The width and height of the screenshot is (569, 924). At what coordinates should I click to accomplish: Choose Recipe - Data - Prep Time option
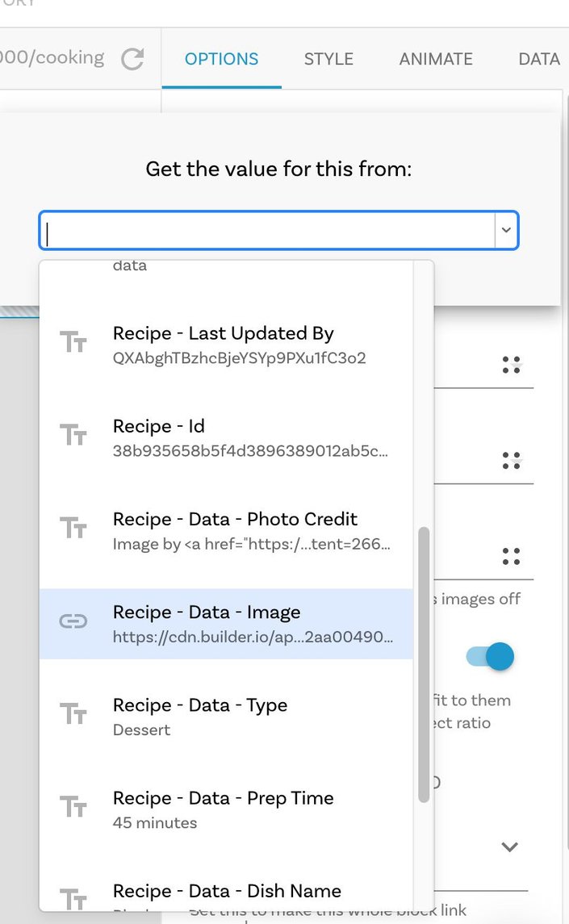(227, 809)
